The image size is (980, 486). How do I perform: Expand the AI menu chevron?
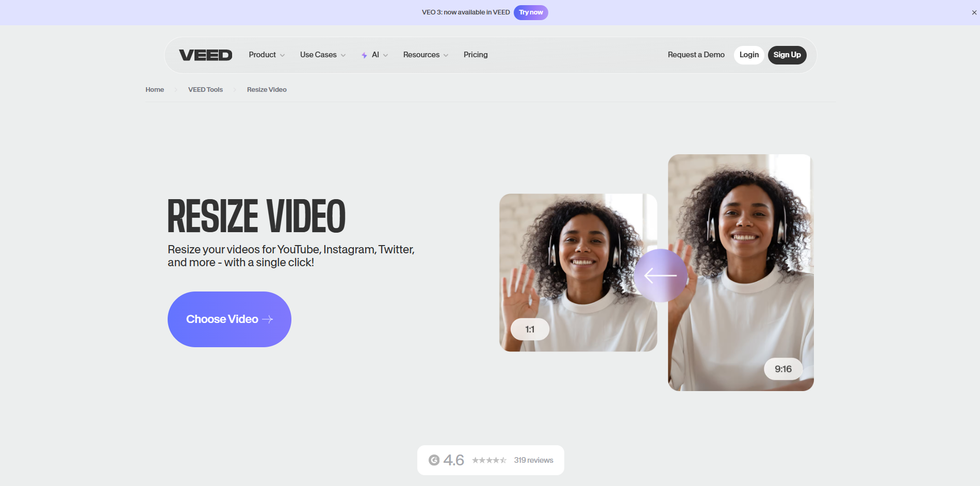(x=385, y=55)
